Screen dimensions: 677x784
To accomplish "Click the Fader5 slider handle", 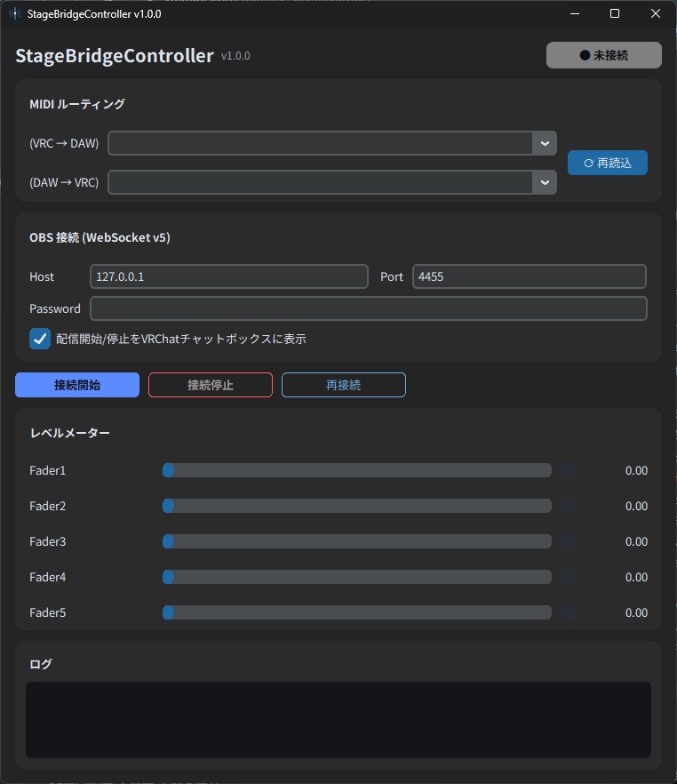I will coord(169,612).
